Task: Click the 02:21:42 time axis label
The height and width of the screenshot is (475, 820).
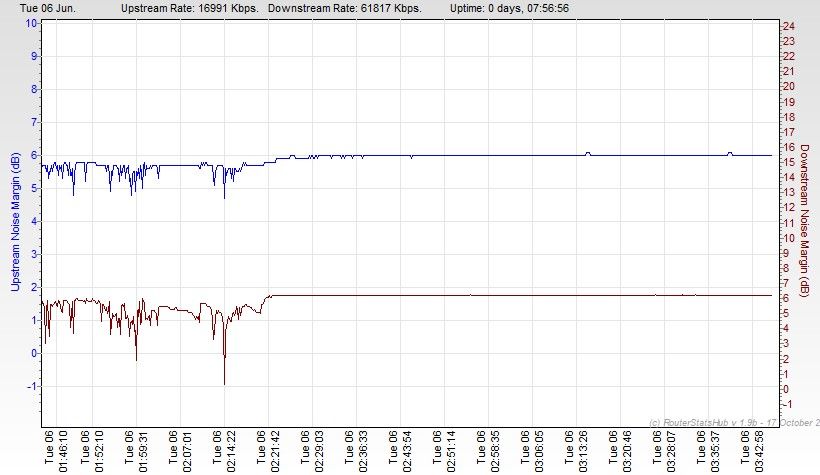Action: pos(268,452)
